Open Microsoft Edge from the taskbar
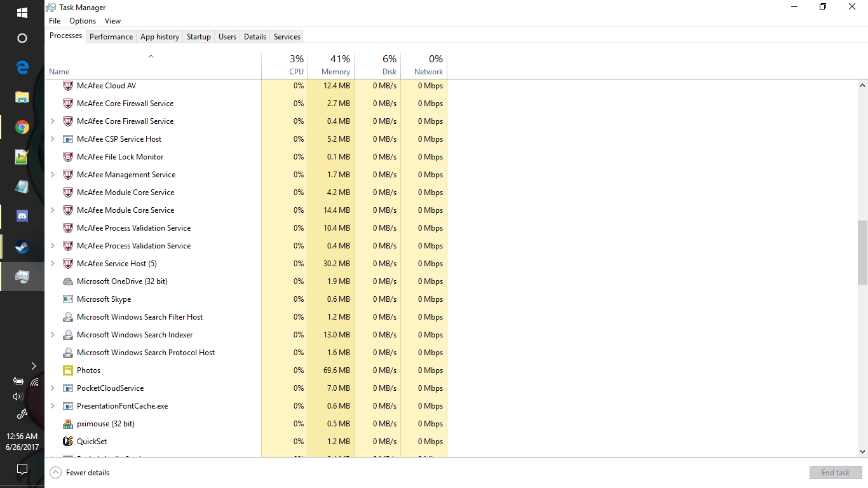 click(x=22, y=67)
